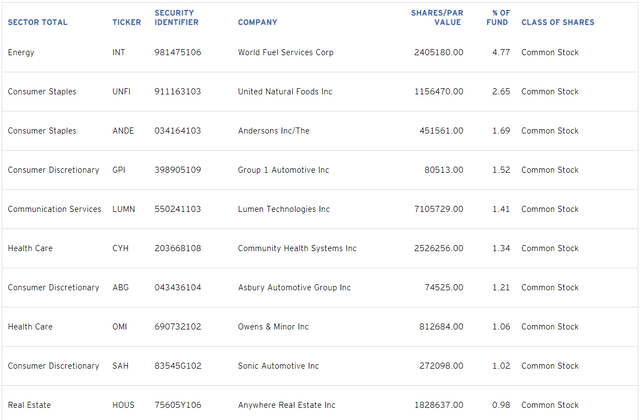640x420 pixels.
Task: Select fund percent 1.69
Action: (501, 131)
